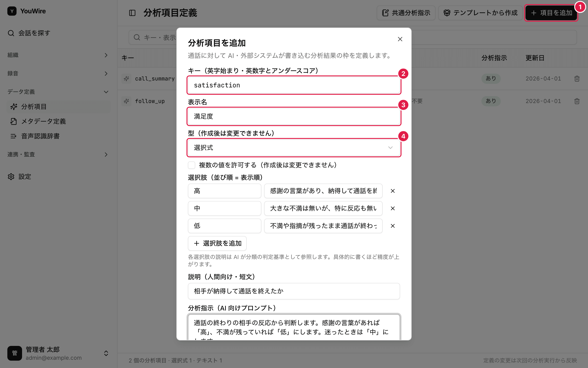Delete the call_summary row via trash icon
The width and height of the screenshot is (588, 368).
pos(577,79)
